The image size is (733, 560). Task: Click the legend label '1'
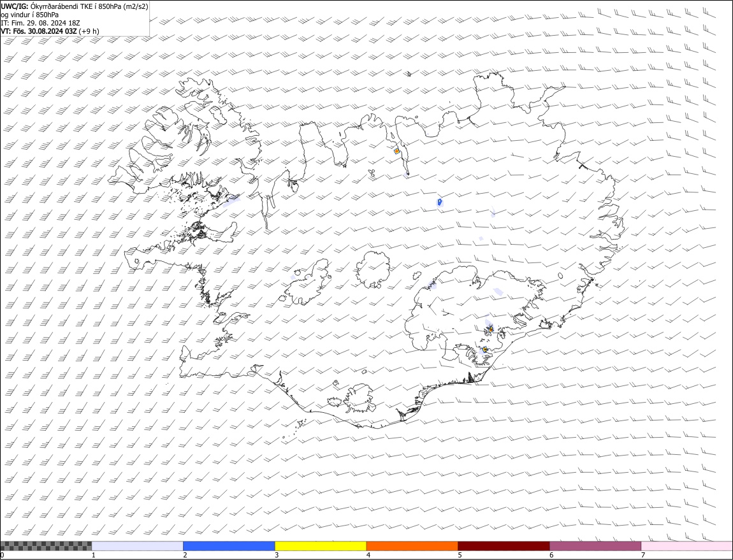coord(94,556)
